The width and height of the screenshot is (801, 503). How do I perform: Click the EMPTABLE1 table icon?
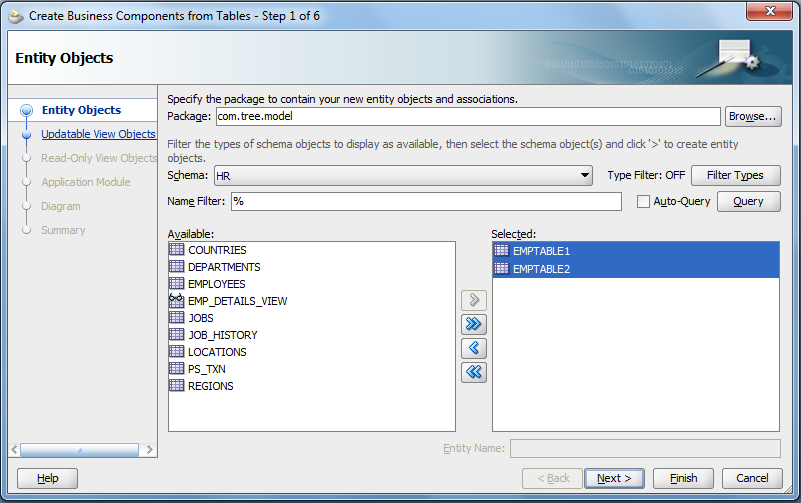(x=502, y=250)
